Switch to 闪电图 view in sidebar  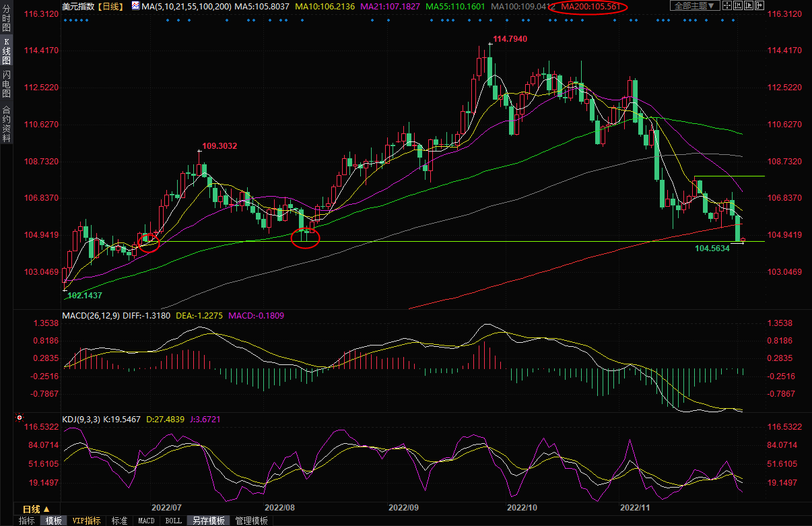[7, 84]
